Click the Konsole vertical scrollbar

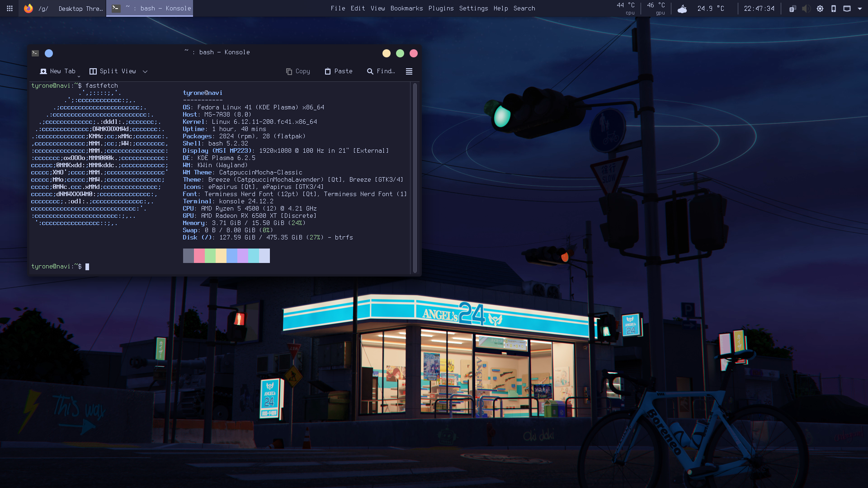pos(415,178)
